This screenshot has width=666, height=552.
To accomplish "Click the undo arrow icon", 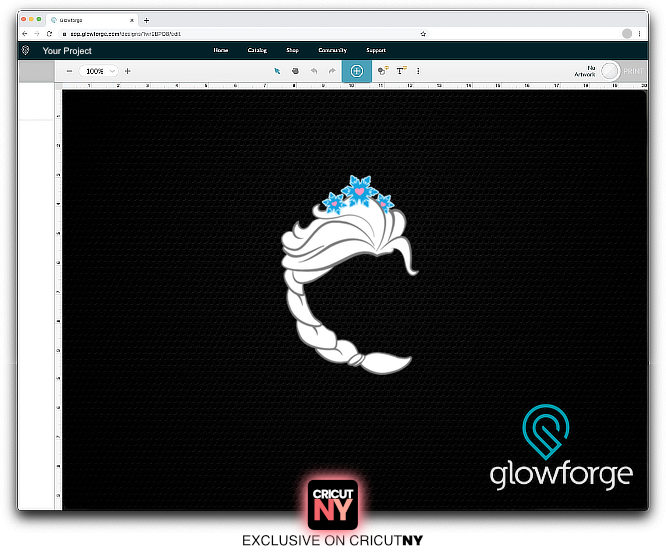I will [x=314, y=71].
